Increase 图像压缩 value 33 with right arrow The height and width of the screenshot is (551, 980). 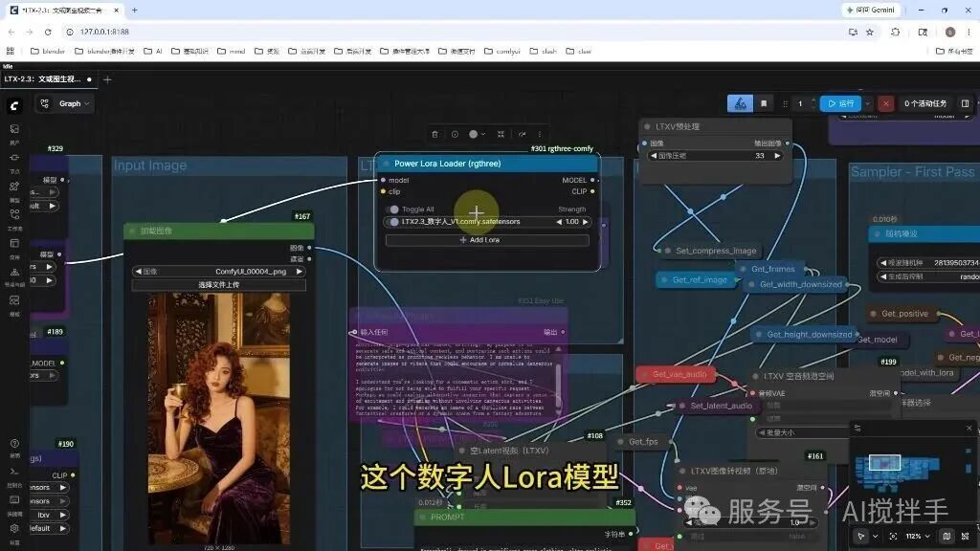[777, 156]
